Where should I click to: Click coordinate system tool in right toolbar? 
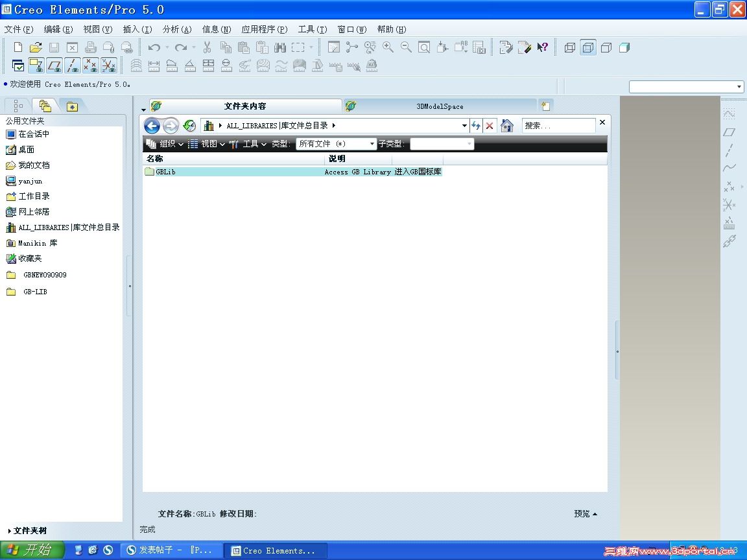729,205
